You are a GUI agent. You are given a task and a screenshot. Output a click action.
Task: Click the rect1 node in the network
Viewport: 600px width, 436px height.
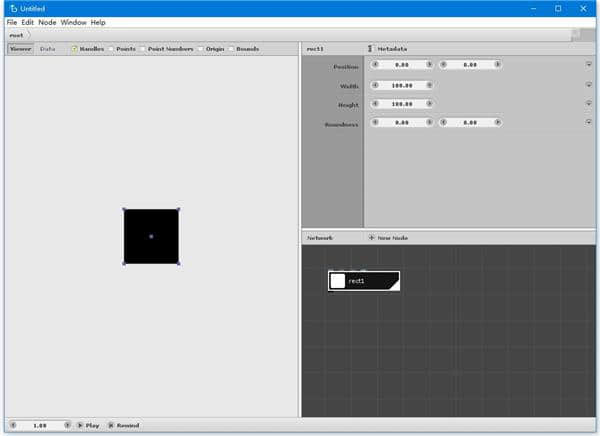(x=364, y=281)
